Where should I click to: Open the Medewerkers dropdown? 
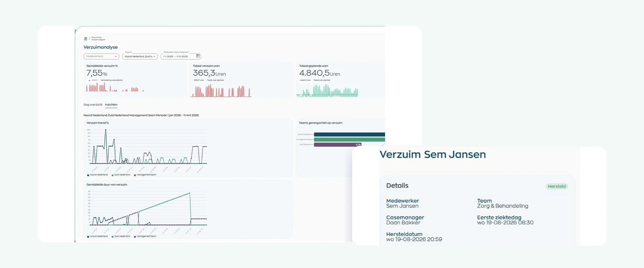(101, 56)
